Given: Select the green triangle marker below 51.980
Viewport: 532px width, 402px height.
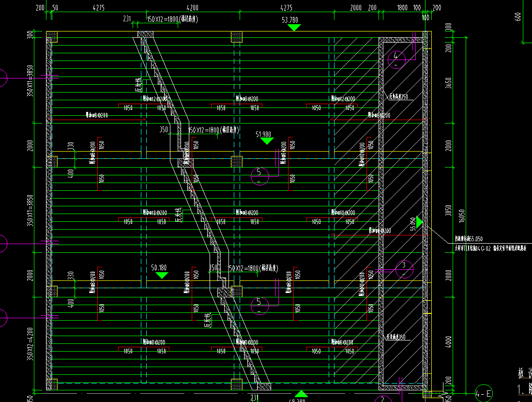Looking at the screenshot, I should tap(267, 141).
